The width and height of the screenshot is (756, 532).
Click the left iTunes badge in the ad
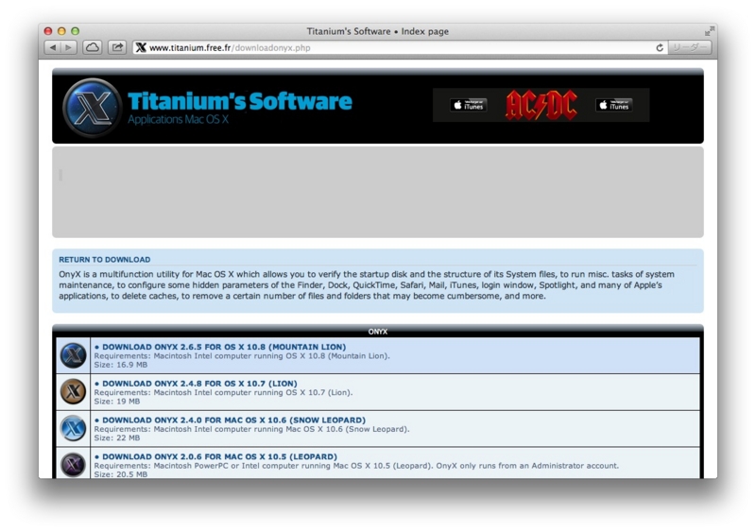(x=468, y=105)
